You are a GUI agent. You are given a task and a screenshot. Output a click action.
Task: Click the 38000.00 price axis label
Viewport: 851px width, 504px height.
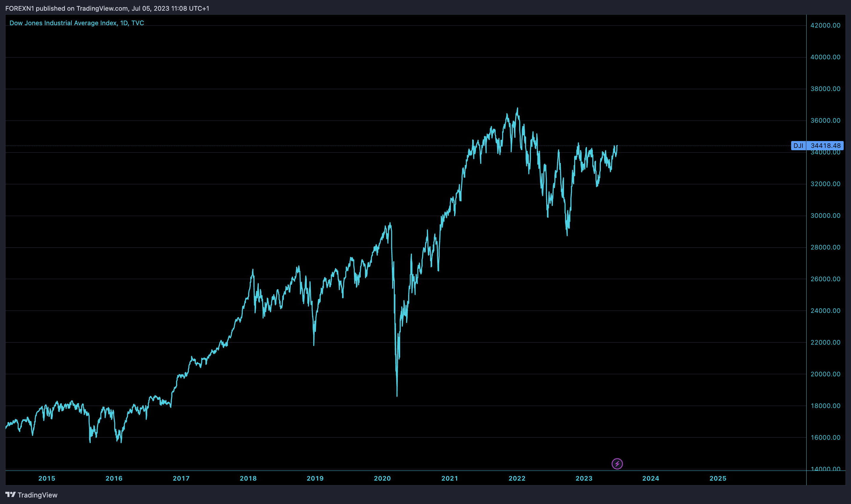point(826,89)
